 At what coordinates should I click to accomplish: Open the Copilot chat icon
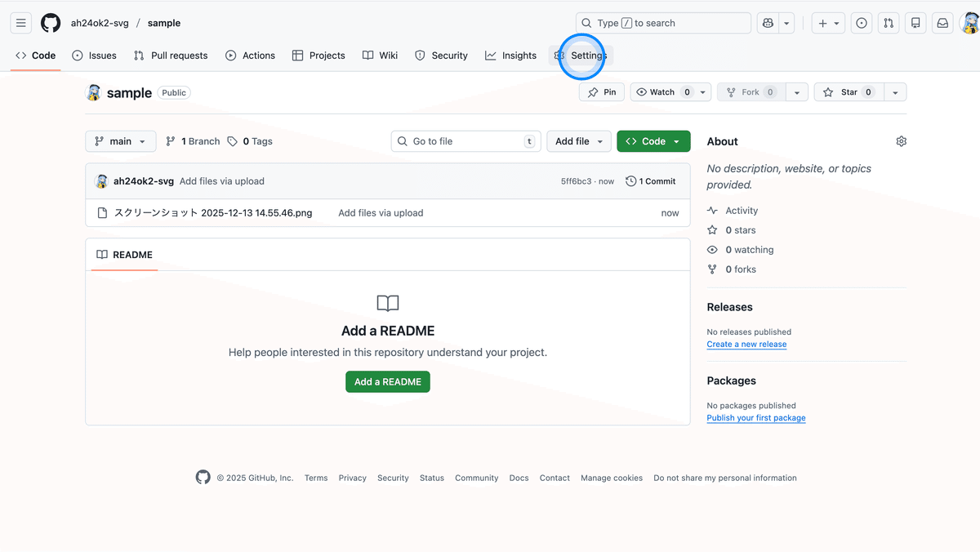[x=768, y=24]
